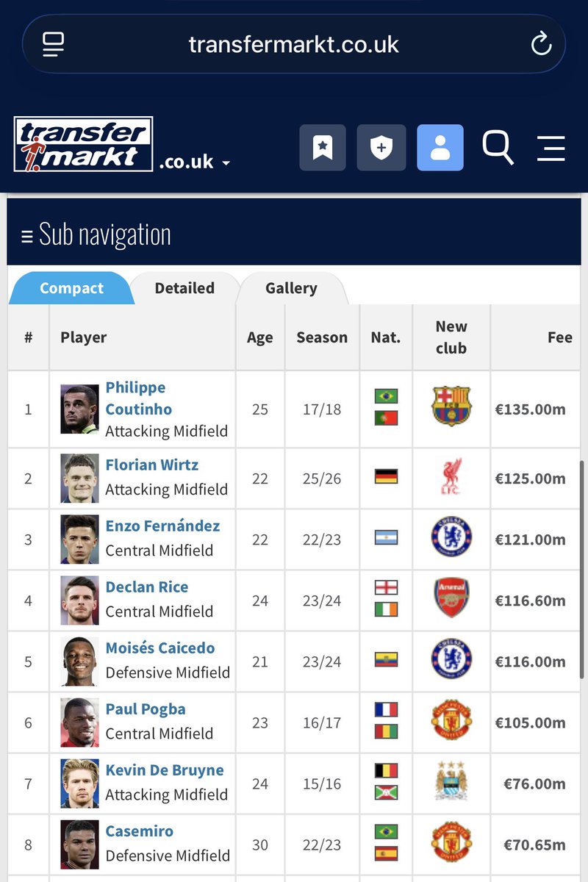
Task: Tap the transfermarkt.co.uk address field
Action: coord(294,44)
